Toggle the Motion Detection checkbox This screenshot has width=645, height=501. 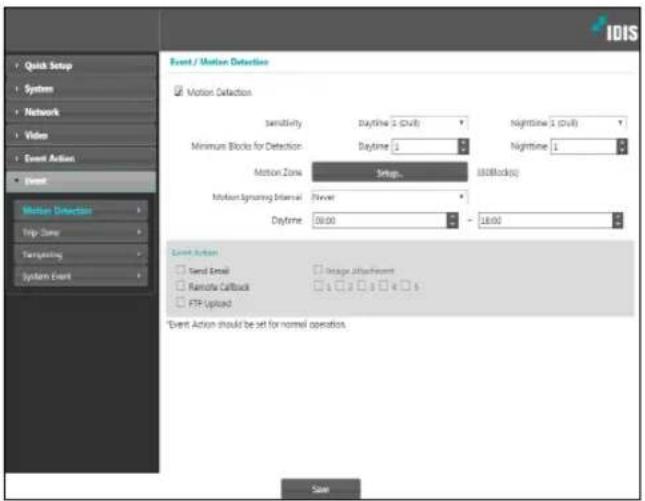click(x=179, y=91)
